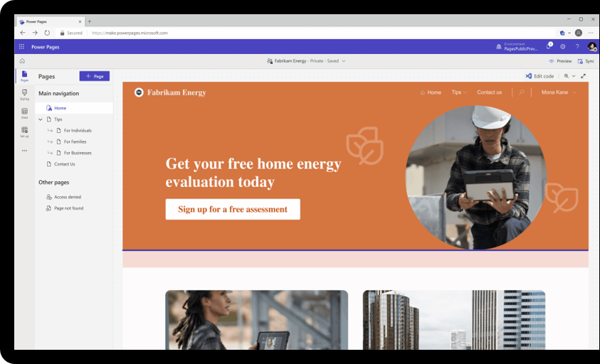The width and height of the screenshot is (600, 364).
Task: Open the Fabrikam Energy site dropdown chevron
Action: tap(344, 61)
